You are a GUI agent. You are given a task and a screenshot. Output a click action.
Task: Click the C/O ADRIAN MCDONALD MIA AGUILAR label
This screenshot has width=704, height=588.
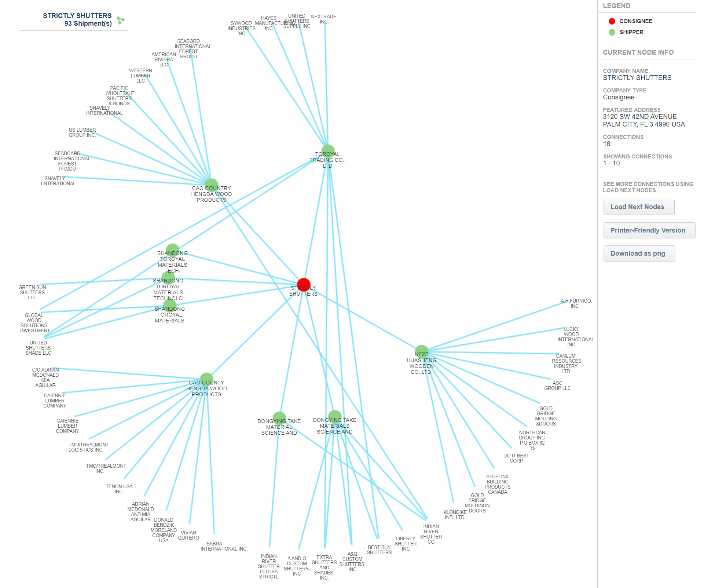click(45, 377)
